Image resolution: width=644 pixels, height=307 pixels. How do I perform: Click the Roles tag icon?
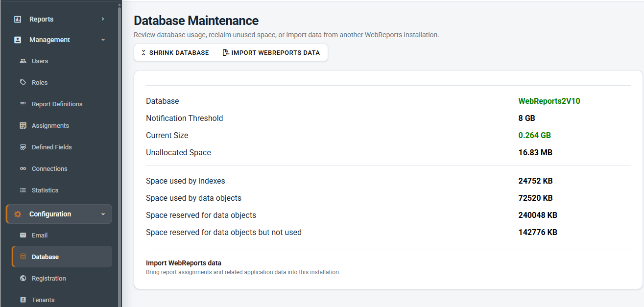23,83
